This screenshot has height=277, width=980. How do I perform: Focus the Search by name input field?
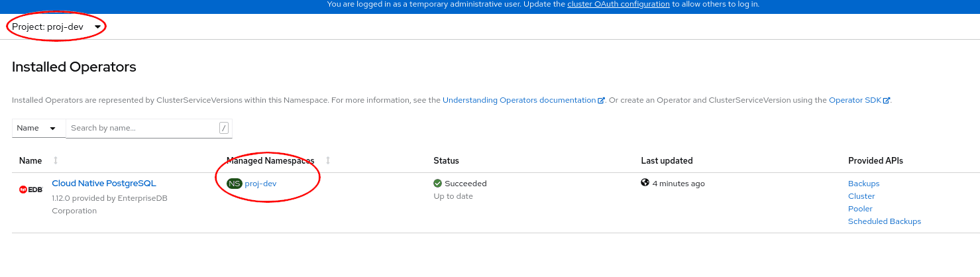142,128
